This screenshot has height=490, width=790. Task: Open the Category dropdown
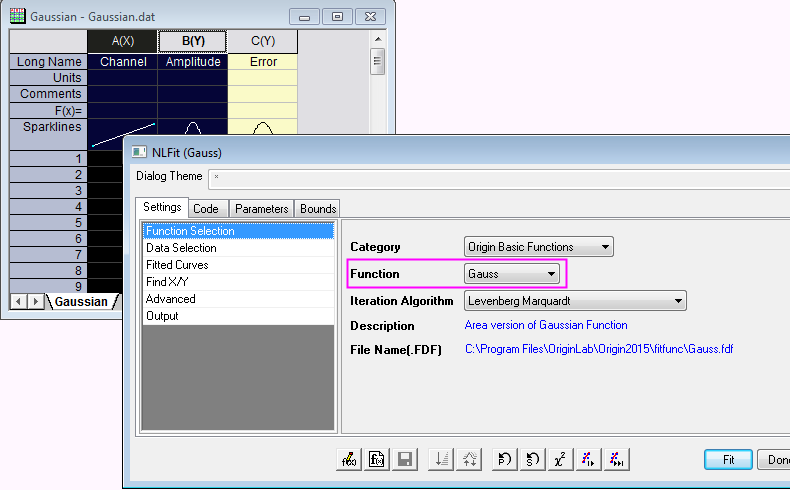(539, 247)
